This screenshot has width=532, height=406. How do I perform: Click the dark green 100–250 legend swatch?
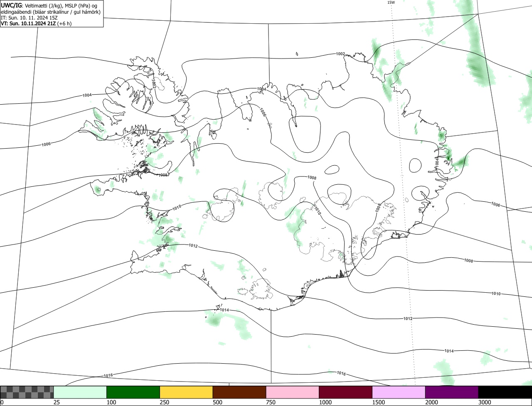133,392
